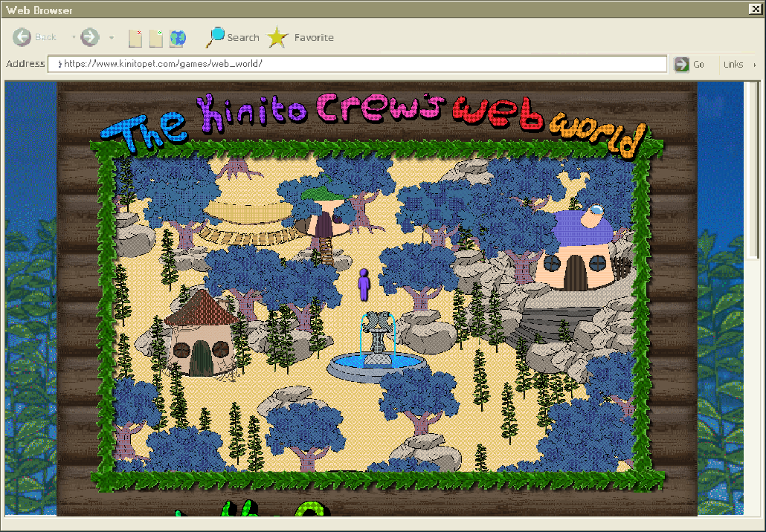This screenshot has width=766, height=532.
Task: Expand the Links toolbar chevron
Action: [754, 65]
